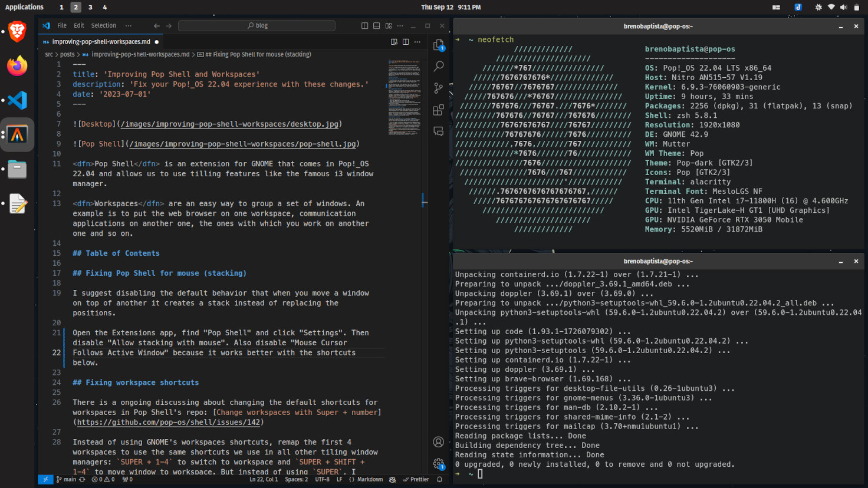Image resolution: width=868 pixels, height=488 pixels.
Task: Open the Wi-Fi indicator in top bar
Action: [831, 7]
